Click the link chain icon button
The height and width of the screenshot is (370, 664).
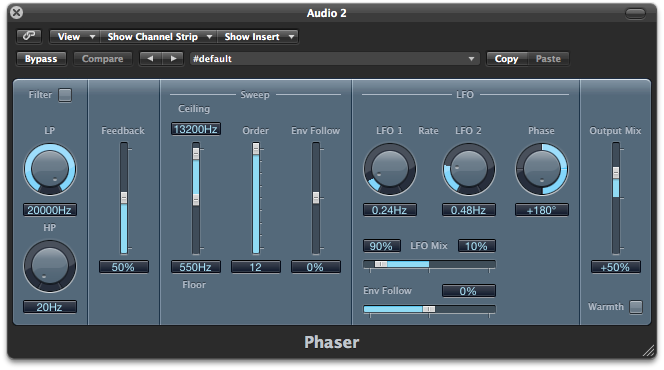29,36
